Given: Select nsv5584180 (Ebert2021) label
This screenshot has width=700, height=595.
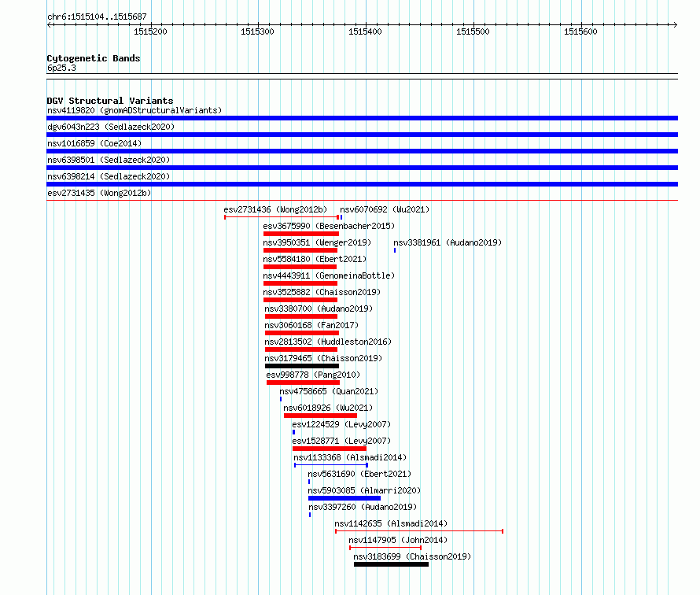Looking at the screenshot, I should (x=315, y=259).
